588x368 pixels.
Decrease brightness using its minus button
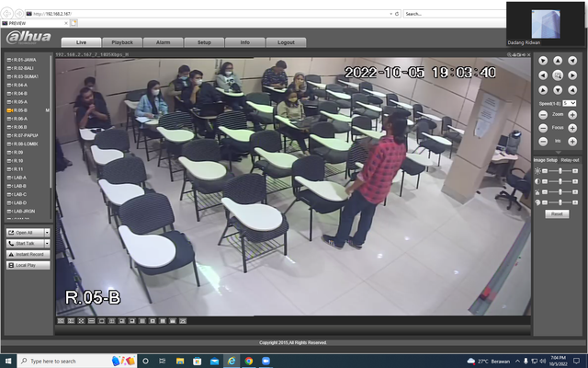545,171
